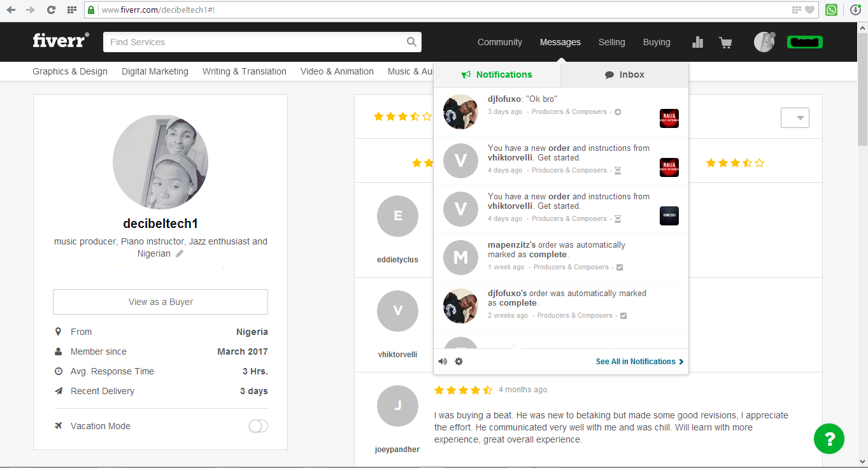Open the WhatsApp extension icon

coord(831,10)
